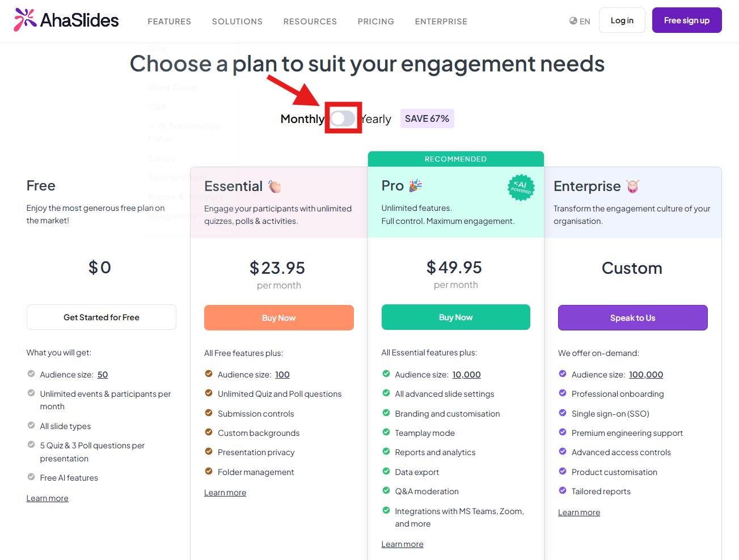Image resolution: width=739 pixels, height=560 pixels.
Task: Go to the Pricing page
Action: tap(376, 22)
